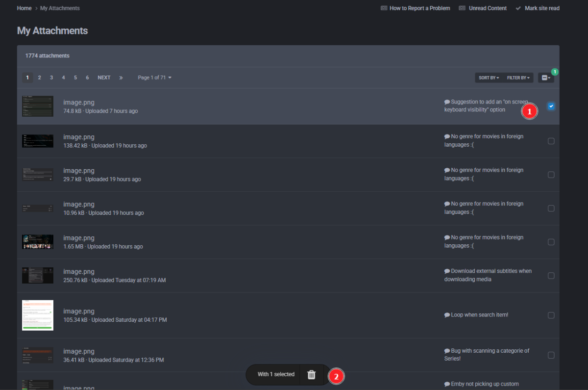Open image.png uploaded Saturday at 12:36 PM
Viewport: 588px width, 390px height.
tap(78, 351)
